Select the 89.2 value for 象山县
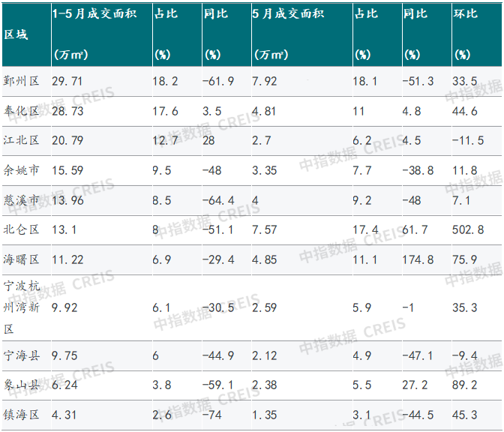 pos(465,385)
